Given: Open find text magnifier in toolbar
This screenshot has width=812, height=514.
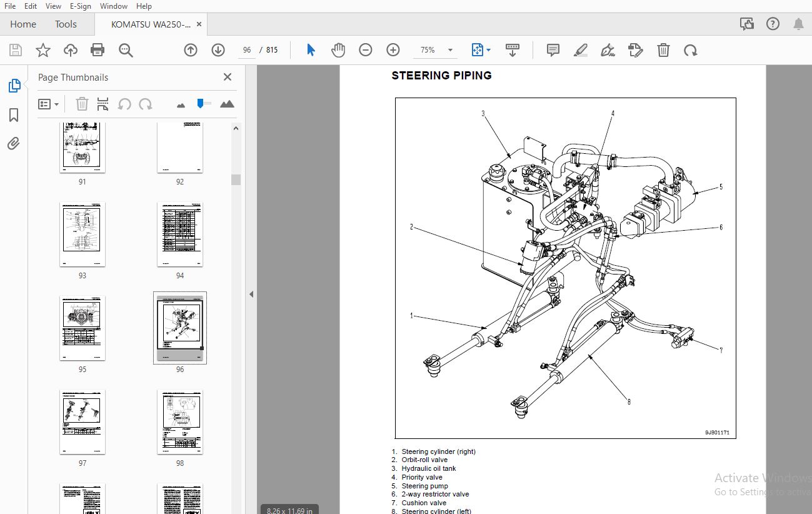Looking at the screenshot, I should coord(126,50).
